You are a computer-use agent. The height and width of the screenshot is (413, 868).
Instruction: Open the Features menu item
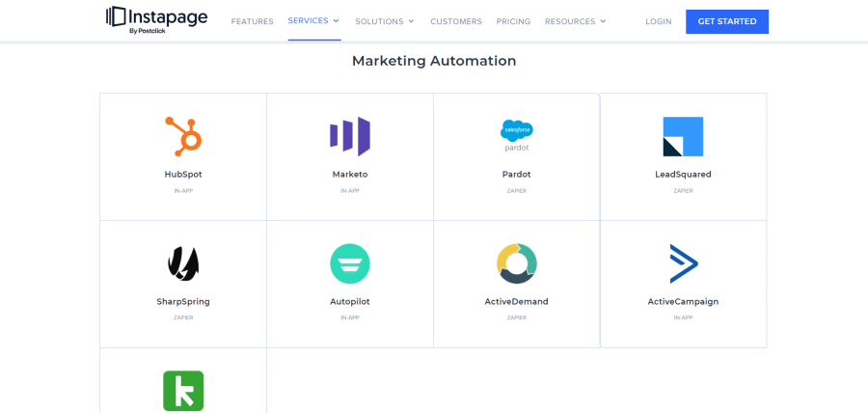click(x=253, y=21)
